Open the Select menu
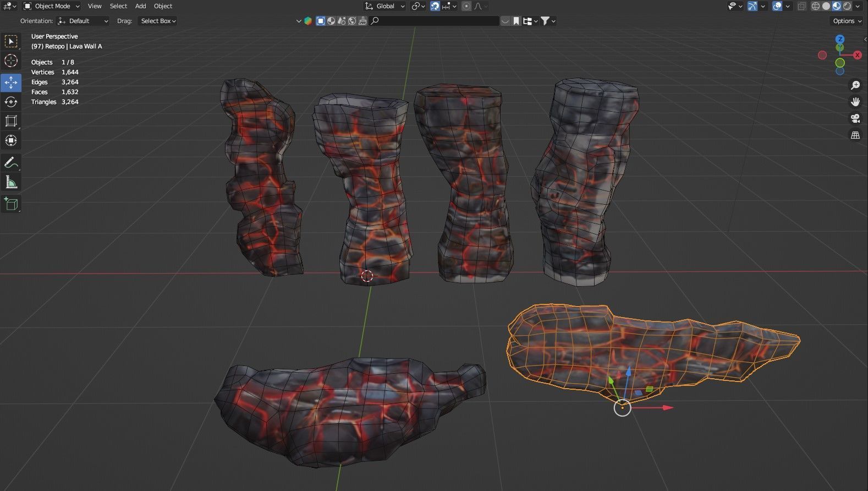 point(118,6)
